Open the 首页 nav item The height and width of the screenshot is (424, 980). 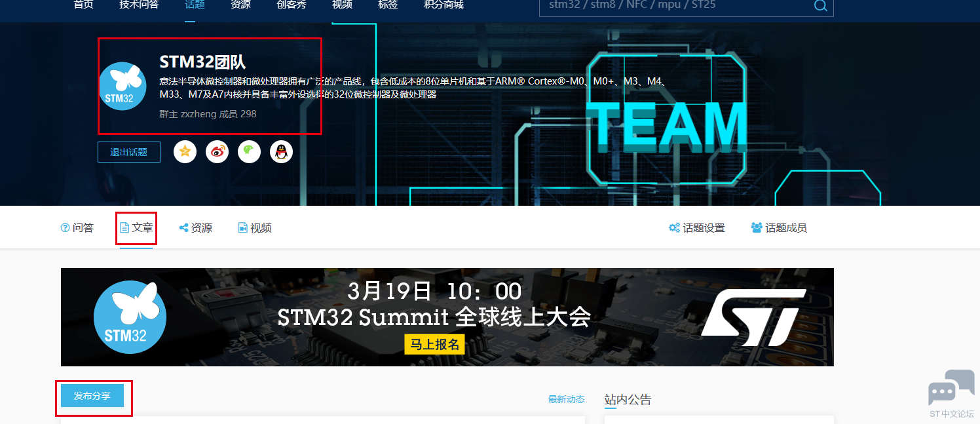tap(83, 5)
